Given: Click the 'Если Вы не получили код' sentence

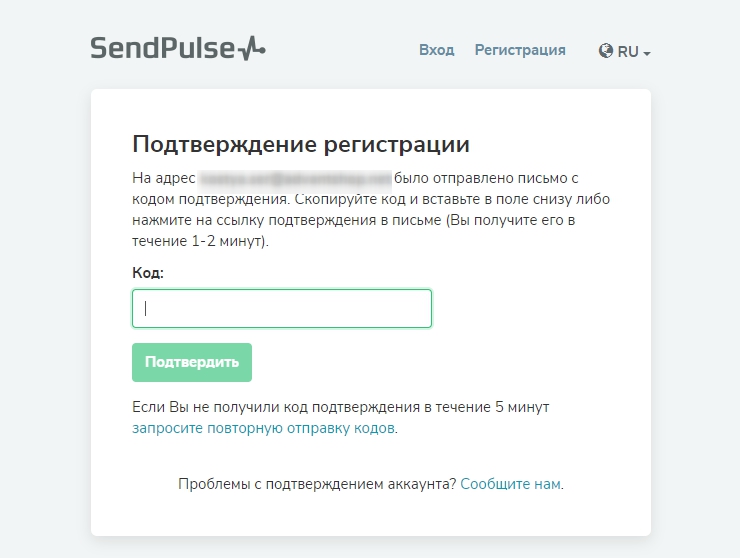Looking at the screenshot, I should 340,407.
